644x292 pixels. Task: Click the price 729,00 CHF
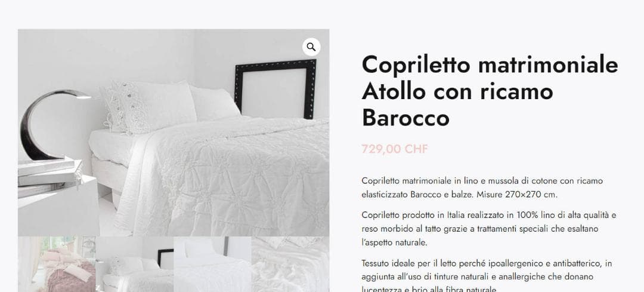[x=395, y=149]
